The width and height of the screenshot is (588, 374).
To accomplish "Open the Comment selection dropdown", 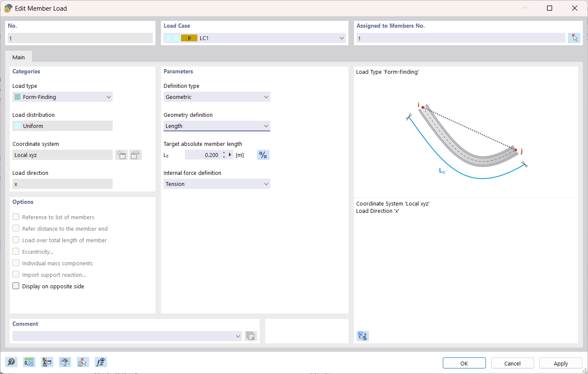I will [238, 336].
